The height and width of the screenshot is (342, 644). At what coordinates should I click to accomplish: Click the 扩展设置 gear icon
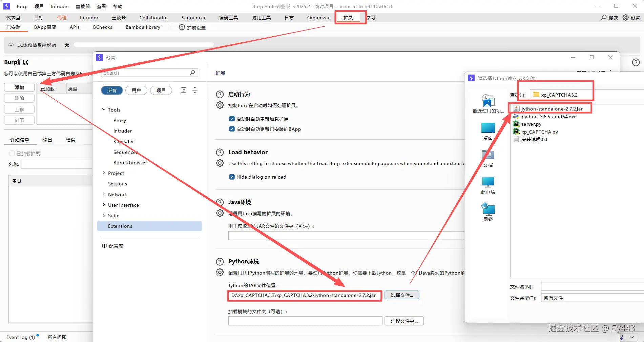pyautogui.click(x=182, y=27)
